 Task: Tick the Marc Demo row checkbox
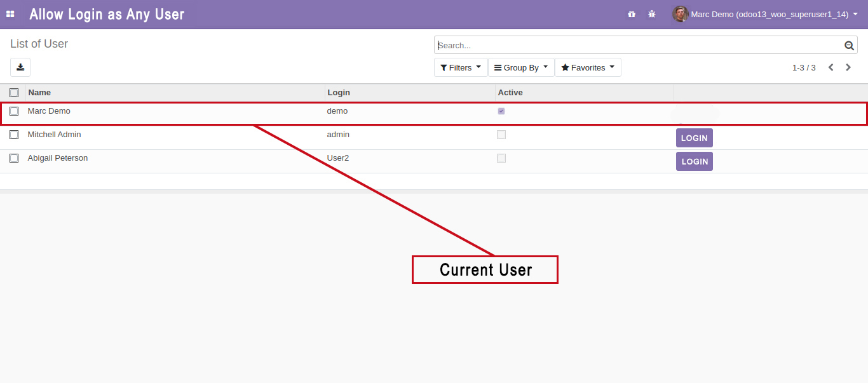click(14, 111)
